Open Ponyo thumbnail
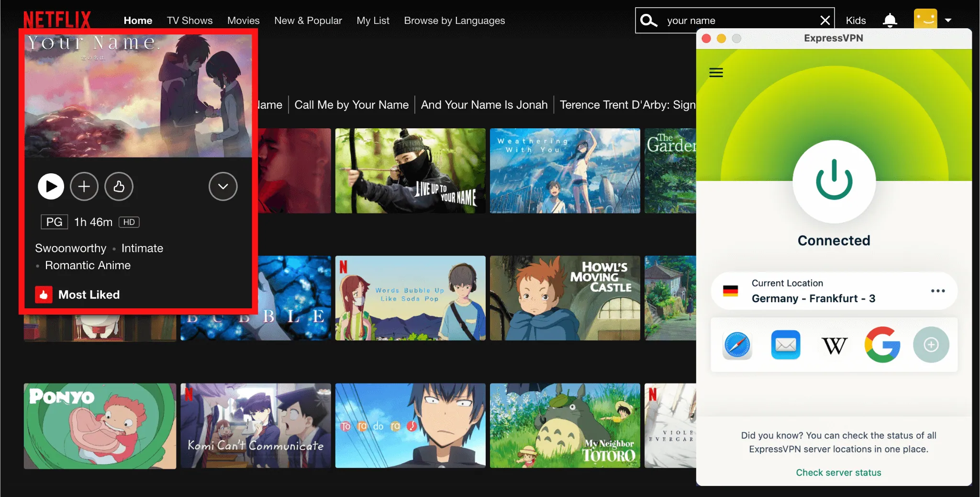The image size is (980, 497). click(x=100, y=426)
